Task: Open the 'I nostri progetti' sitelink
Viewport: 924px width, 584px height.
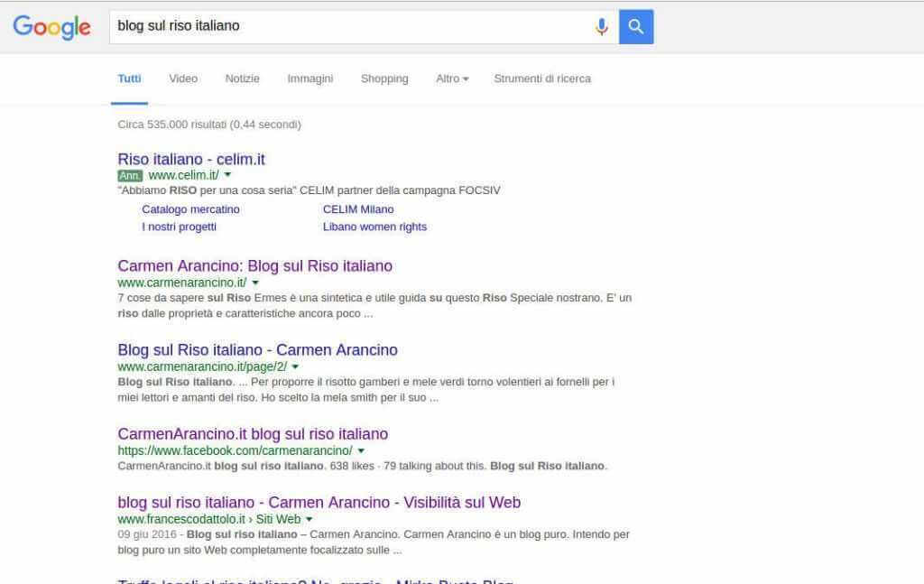Action: [x=179, y=227]
